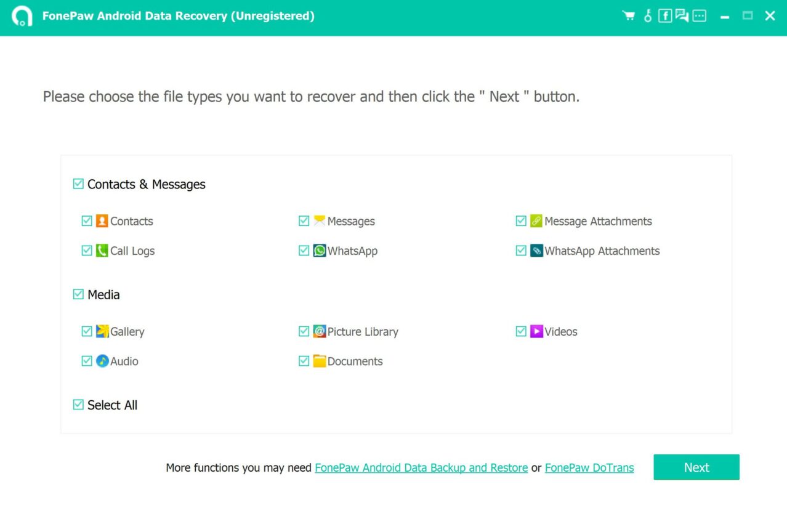This screenshot has height=532, width=787.
Task: Click the key icon to register the software
Action: point(647,15)
